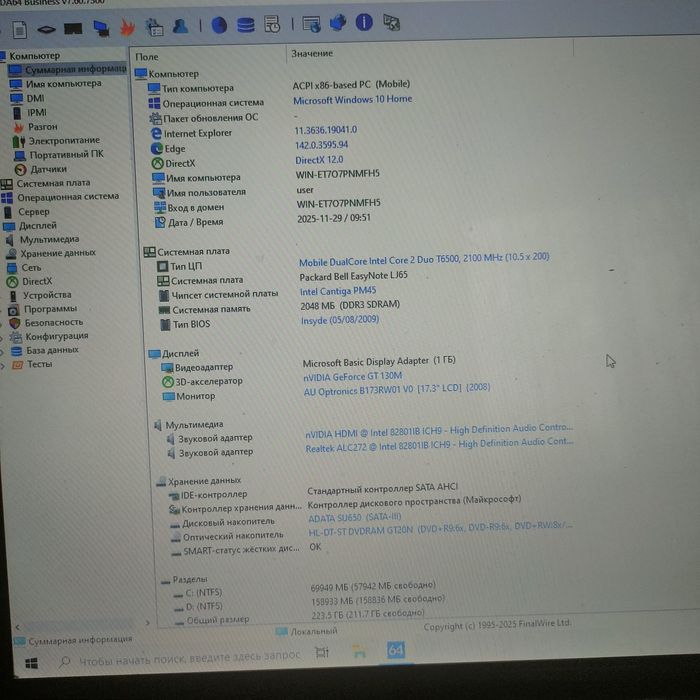The height and width of the screenshot is (700, 700).
Task: Click the report-with-clock toolbar icon
Action: click(272, 24)
